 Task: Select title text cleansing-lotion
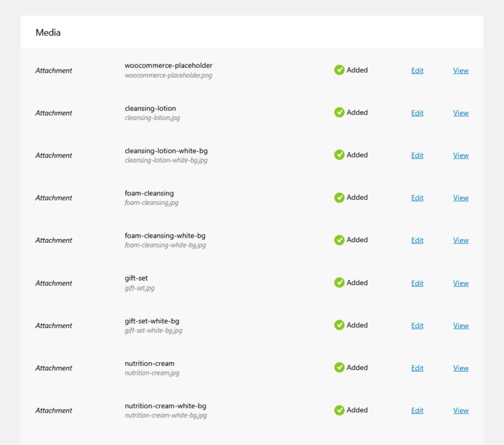[150, 108]
